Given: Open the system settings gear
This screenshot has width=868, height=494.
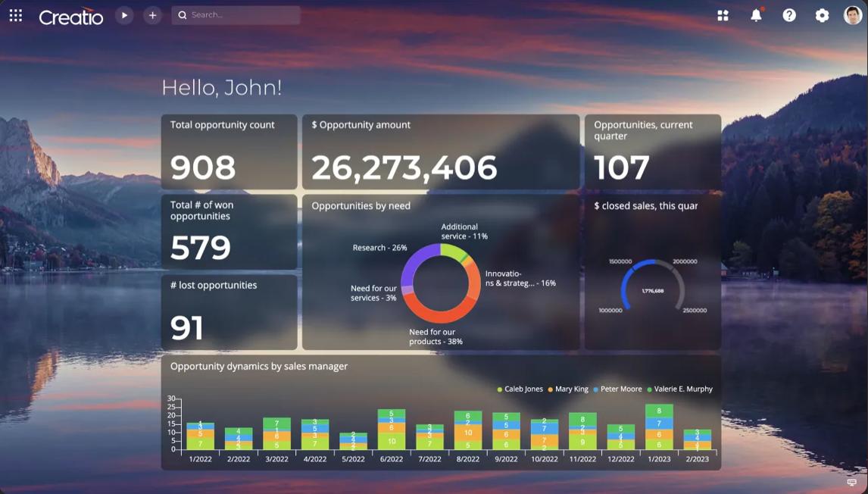Looking at the screenshot, I should click(x=821, y=14).
